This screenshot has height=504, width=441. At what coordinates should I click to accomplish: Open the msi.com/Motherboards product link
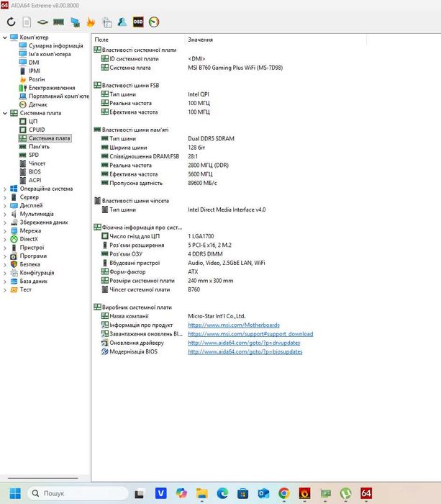[x=234, y=325]
